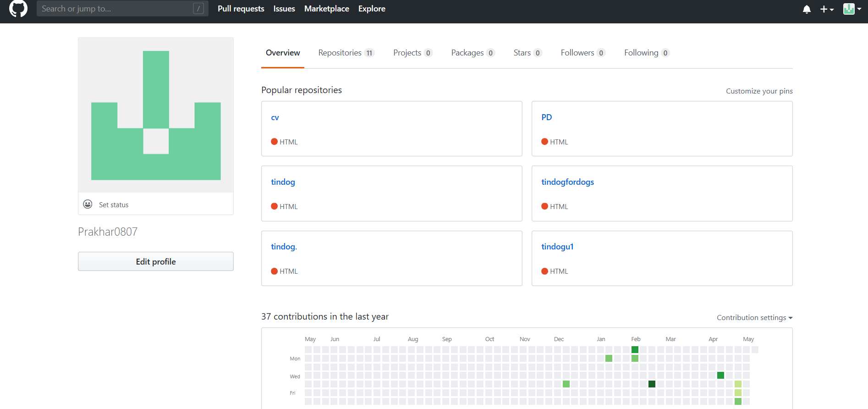Image resolution: width=868 pixels, height=409 pixels.
Task: Focus the Search or jump to field
Action: [115, 9]
